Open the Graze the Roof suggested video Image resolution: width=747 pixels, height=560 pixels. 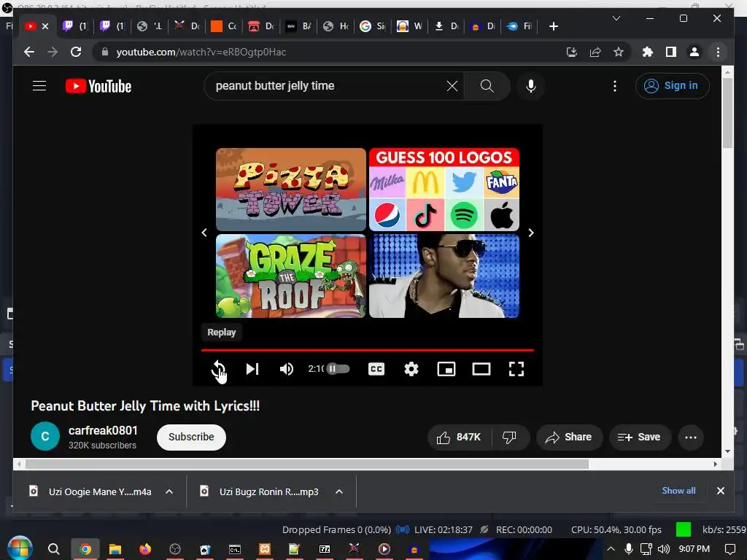coord(290,276)
